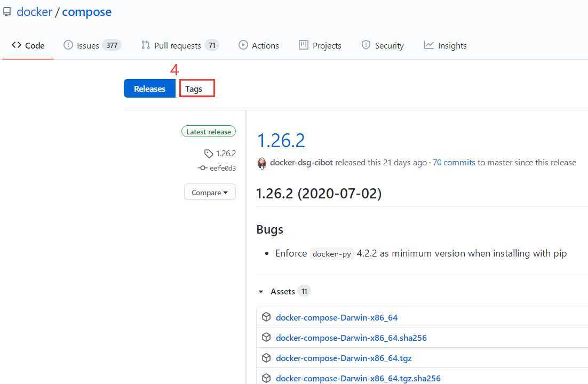Screen dimensions: 588x384
Task: Download docker-compose-Darwin-x86_64
Action: click(337, 318)
